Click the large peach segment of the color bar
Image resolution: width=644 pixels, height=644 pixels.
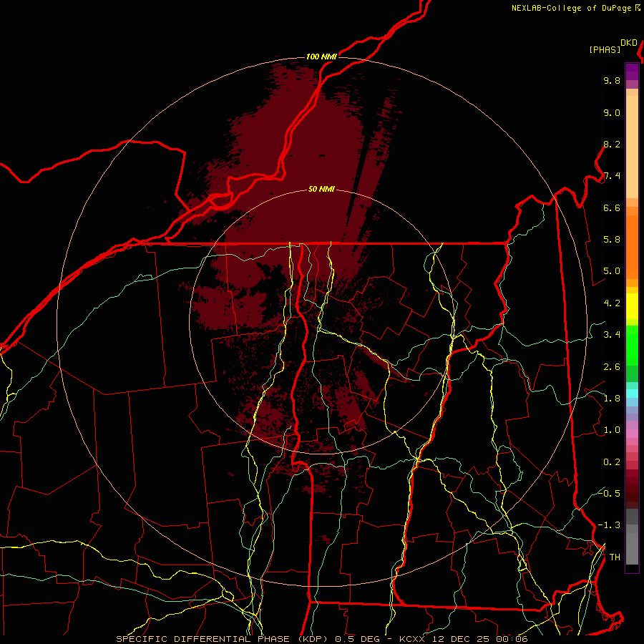click(632, 147)
